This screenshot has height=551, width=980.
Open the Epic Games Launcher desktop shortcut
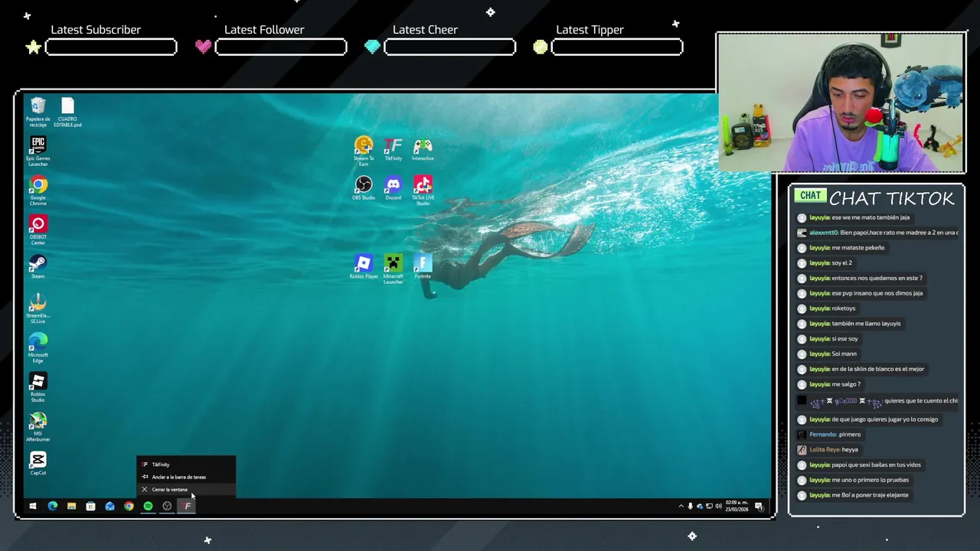point(38,151)
